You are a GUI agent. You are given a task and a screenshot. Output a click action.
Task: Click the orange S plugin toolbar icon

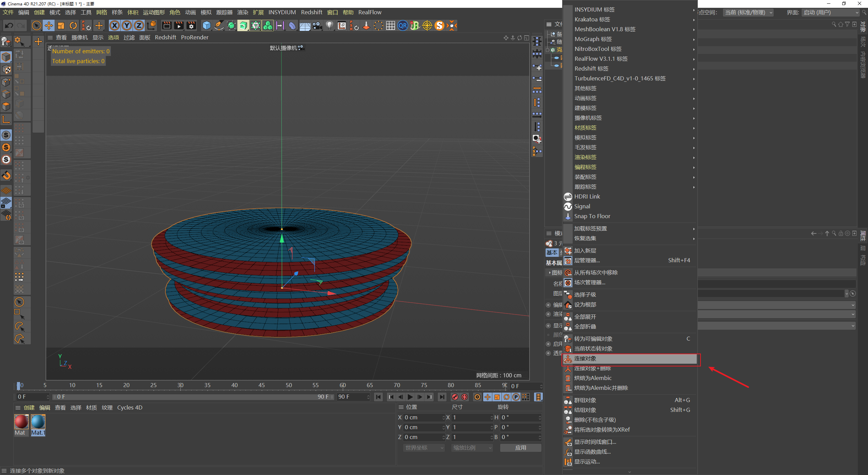point(439,25)
